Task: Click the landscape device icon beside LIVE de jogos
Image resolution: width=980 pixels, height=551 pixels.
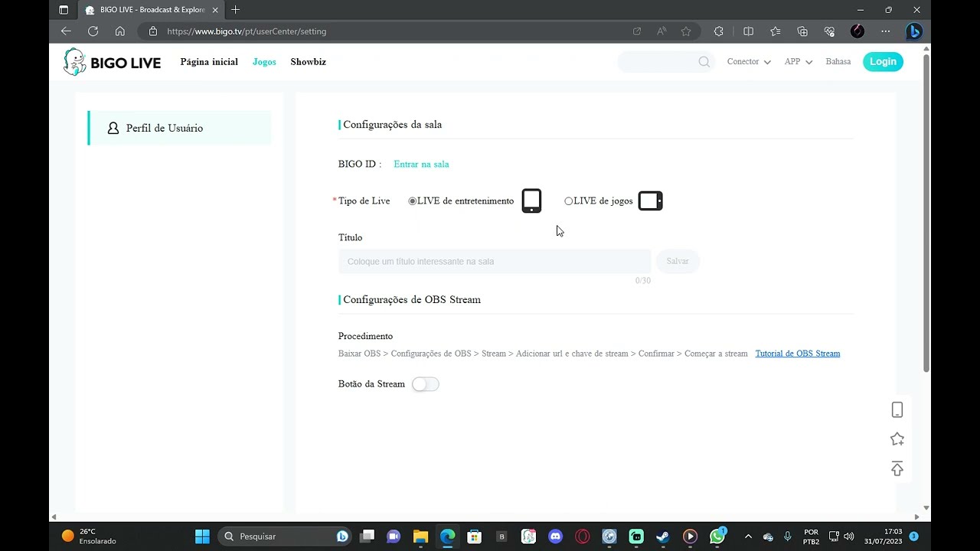Action: tap(650, 201)
